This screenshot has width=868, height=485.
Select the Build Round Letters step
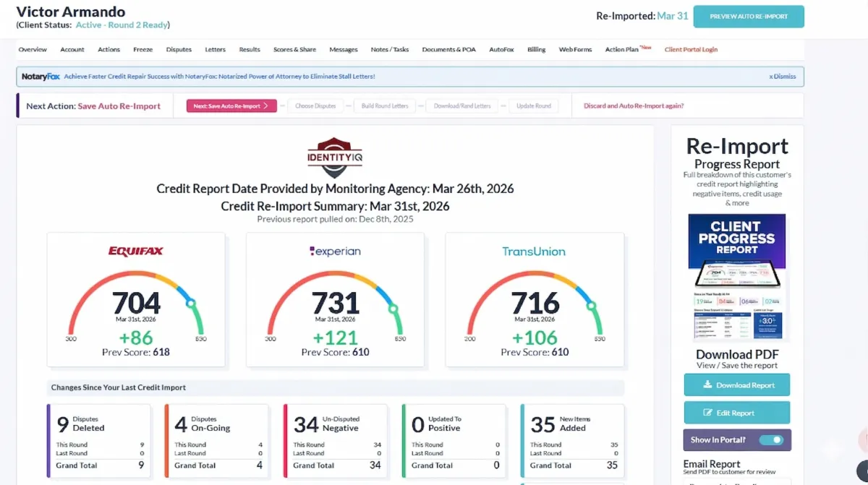[x=385, y=106]
